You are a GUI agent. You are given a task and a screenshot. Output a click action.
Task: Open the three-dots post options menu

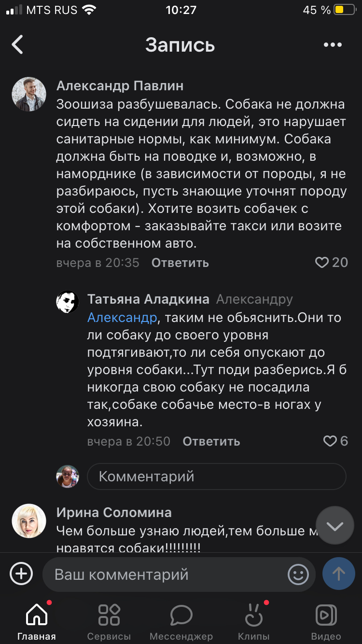333,45
